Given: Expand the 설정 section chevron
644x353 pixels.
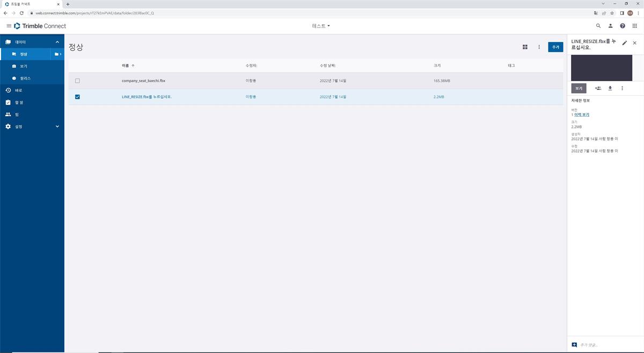Looking at the screenshot, I should tap(57, 126).
